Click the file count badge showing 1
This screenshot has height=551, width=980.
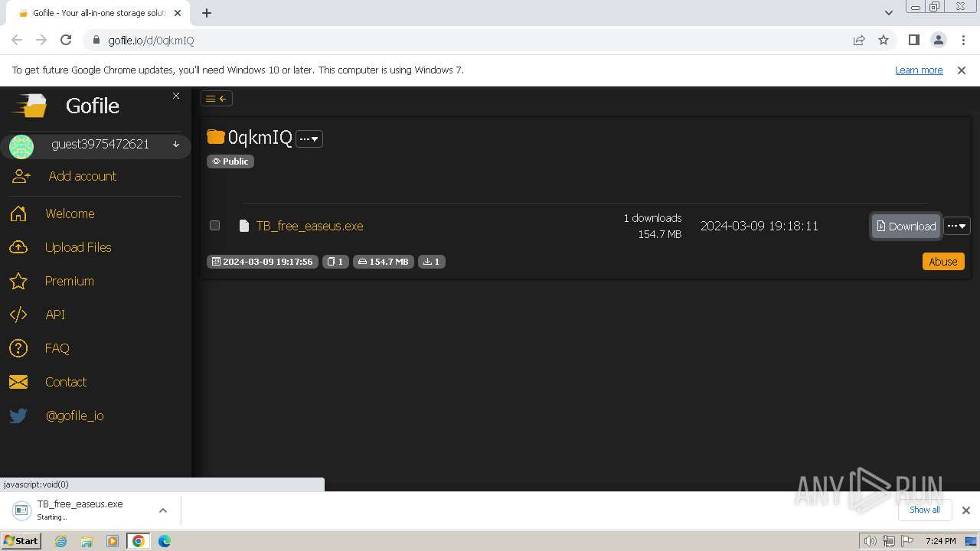tap(335, 262)
